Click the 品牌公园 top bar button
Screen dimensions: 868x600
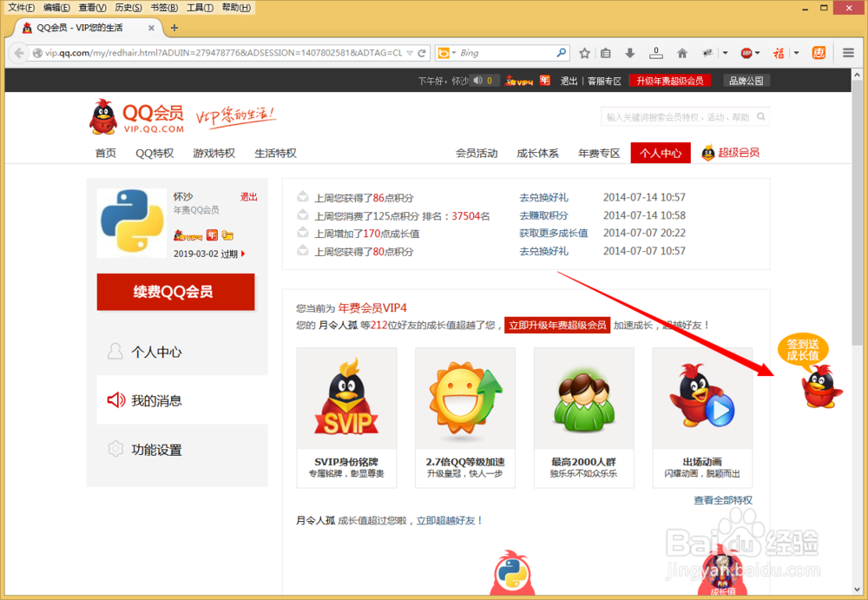746,81
